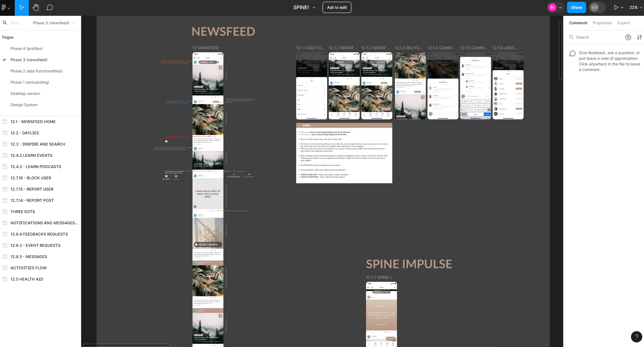Open the 22% zoom level dropdown
The image size is (644, 347).
pos(636,7)
